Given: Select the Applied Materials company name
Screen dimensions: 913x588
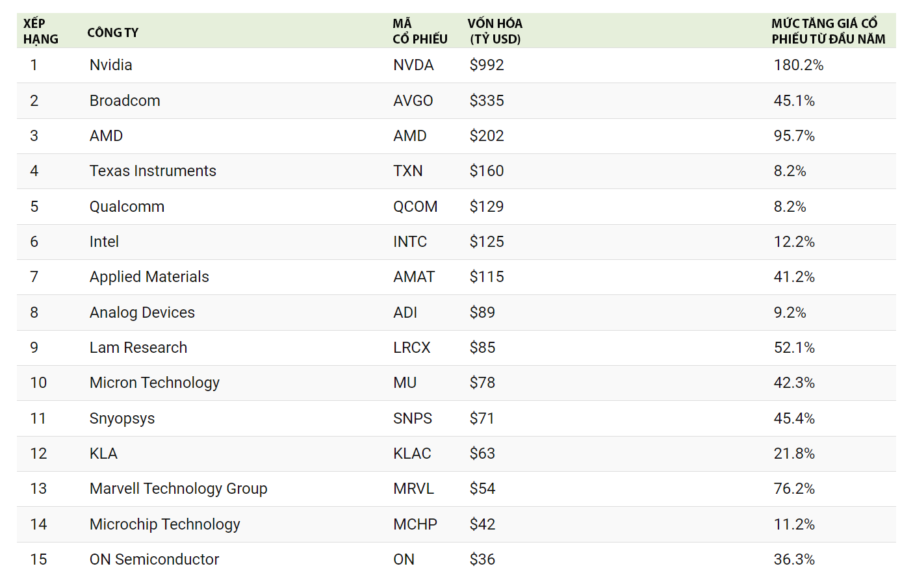Looking at the screenshot, I should pyautogui.click(x=149, y=277).
